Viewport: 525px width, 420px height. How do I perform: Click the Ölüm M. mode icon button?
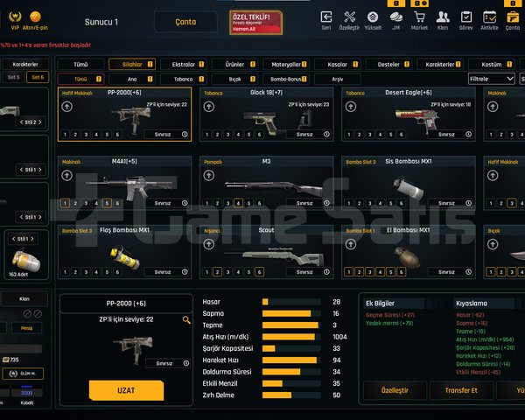click(x=23, y=374)
